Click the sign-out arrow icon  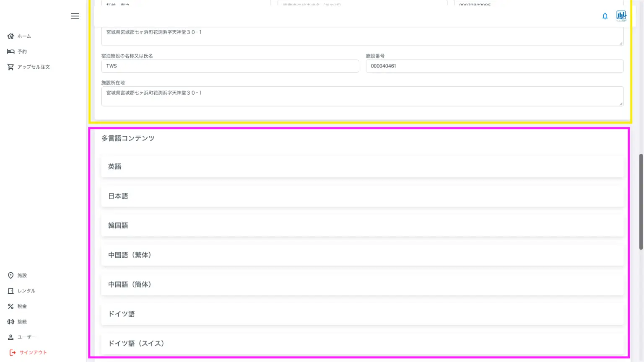tap(13, 352)
